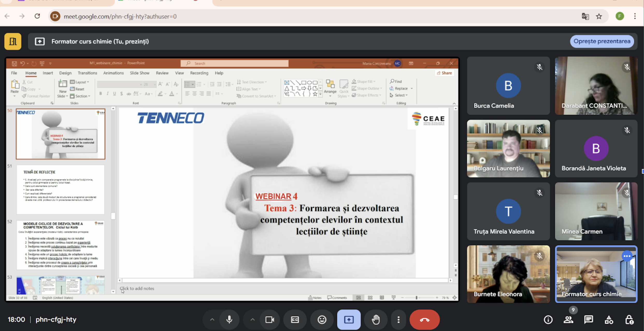This screenshot has height=331, width=644.
Task: Switch to Slide Sorter view icon
Action: click(370, 298)
